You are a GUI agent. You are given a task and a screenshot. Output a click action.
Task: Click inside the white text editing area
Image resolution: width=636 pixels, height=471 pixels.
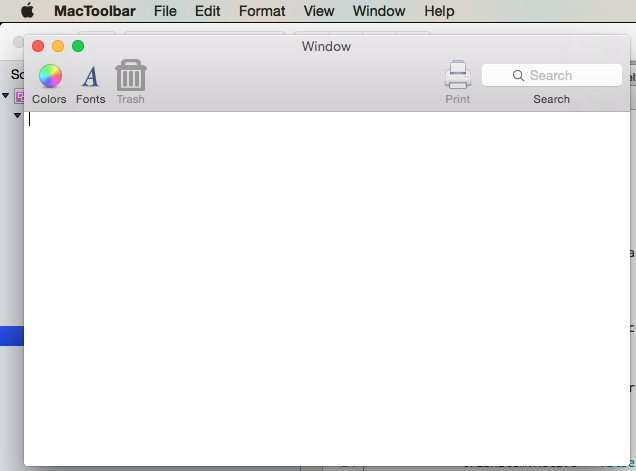[327, 289]
